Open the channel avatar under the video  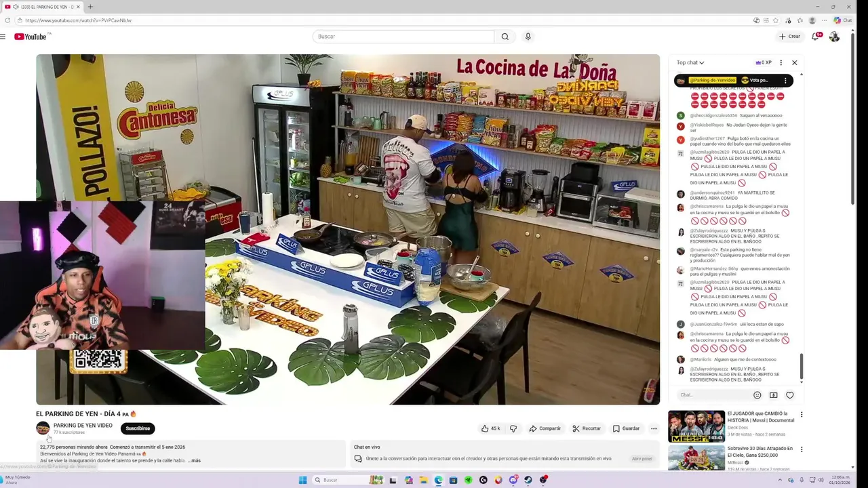pyautogui.click(x=43, y=428)
